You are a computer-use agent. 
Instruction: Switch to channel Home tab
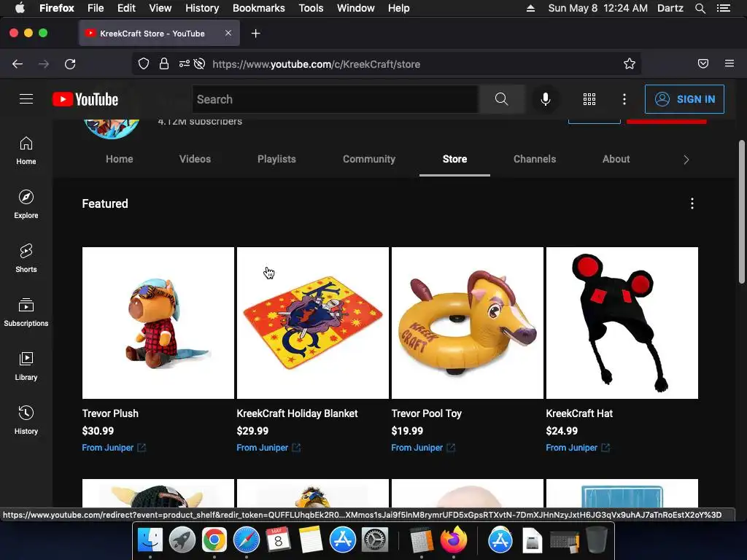[119, 159]
